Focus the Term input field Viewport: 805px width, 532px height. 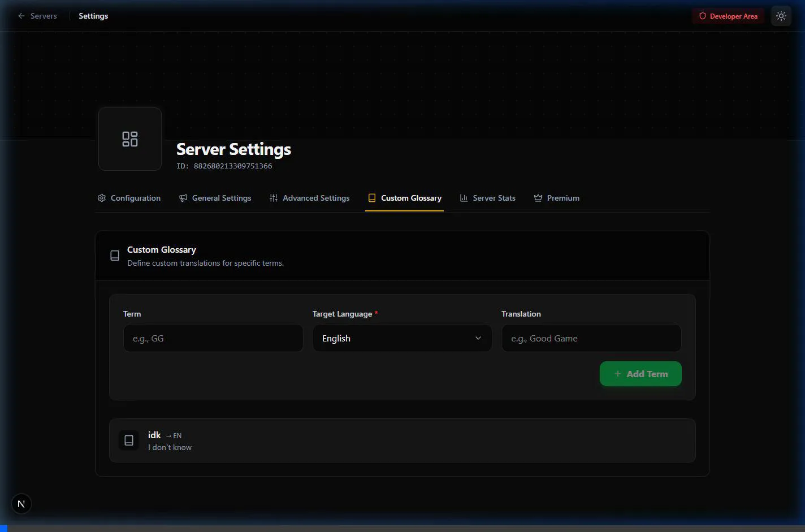[x=213, y=338]
